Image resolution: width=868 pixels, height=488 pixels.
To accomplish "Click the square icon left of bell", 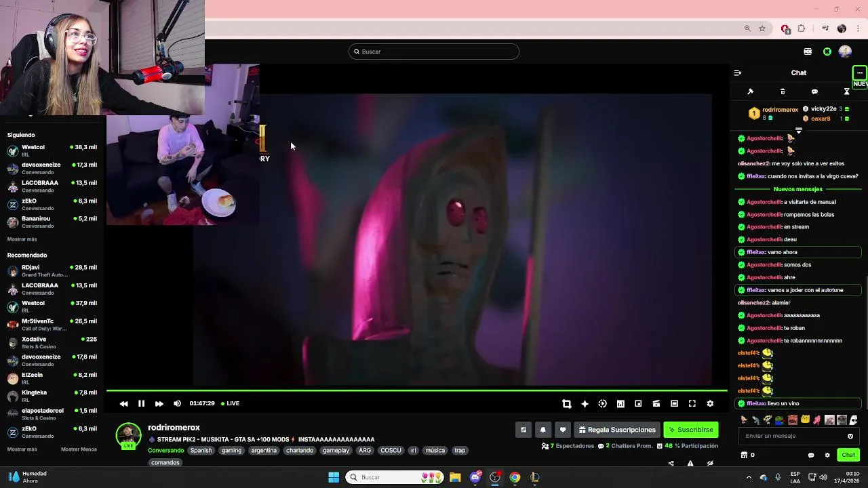I will pos(523,430).
